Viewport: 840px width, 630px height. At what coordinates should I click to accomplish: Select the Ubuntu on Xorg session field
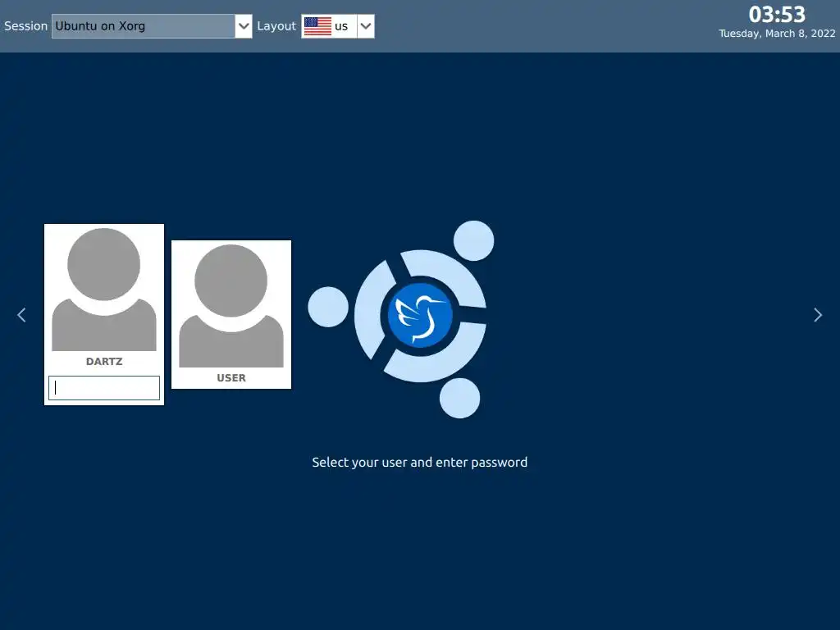tap(143, 26)
